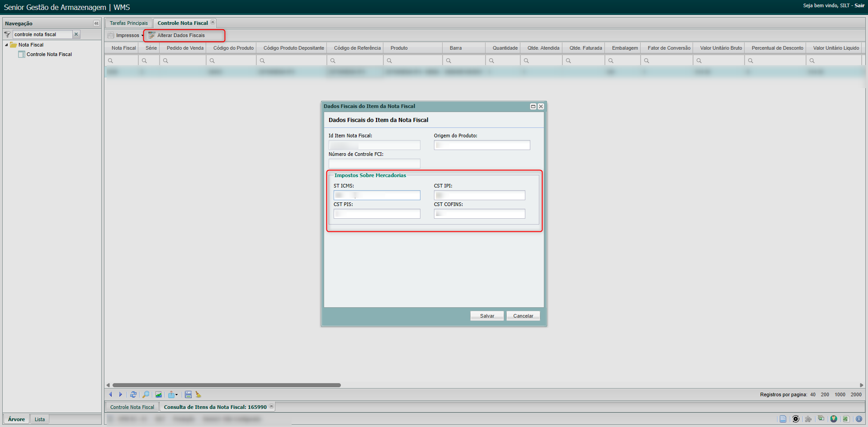Click the horizontal scrollbar of the grid
This screenshot has width=868, height=427.
click(x=226, y=385)
